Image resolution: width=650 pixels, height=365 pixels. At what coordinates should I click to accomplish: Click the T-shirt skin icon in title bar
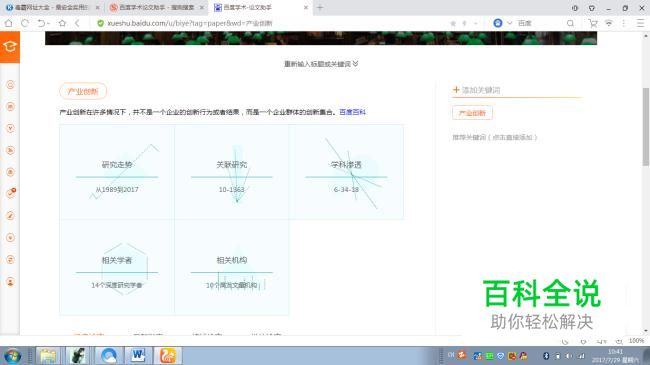point(592,8)
